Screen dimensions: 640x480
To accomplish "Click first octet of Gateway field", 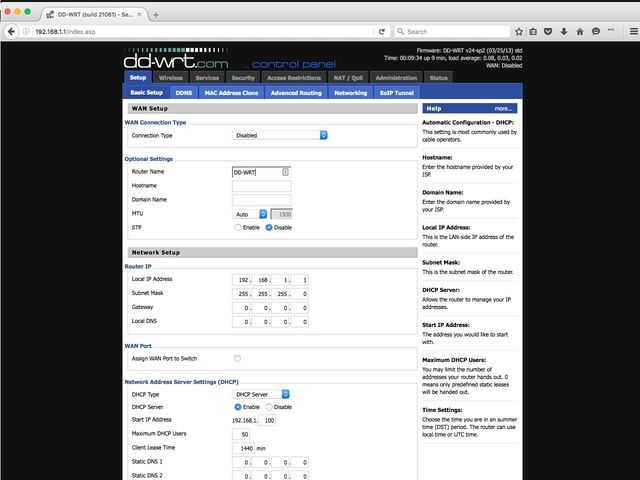I will coord(241,308).
